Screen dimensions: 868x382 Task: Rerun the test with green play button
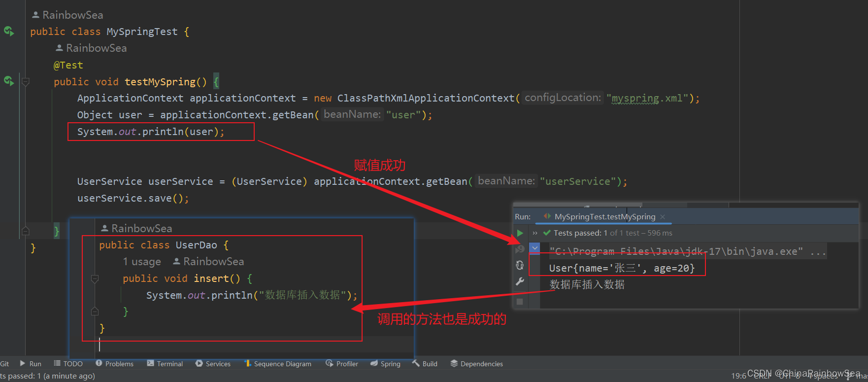click(520, 233)
